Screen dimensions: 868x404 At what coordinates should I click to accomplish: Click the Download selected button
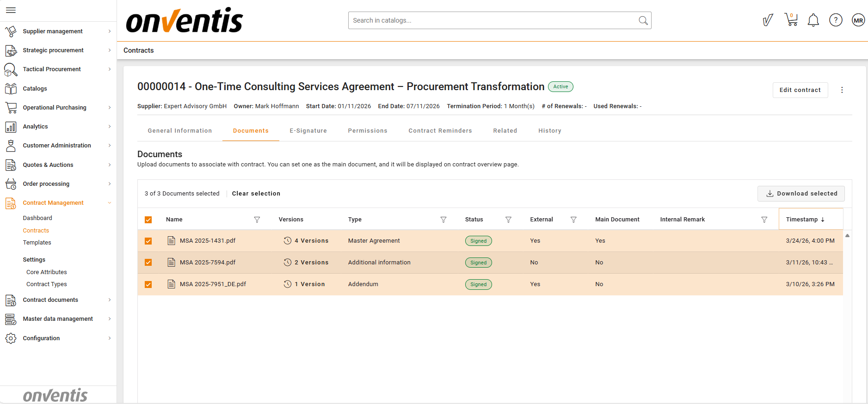[801, 194]
